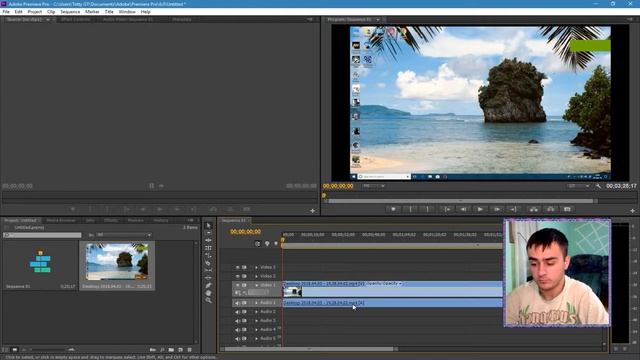Viewport: 640px width, 360px height.
Task: Select the Desktop clip thumbnail in Project panel
Action: click(x=117, y=262)
